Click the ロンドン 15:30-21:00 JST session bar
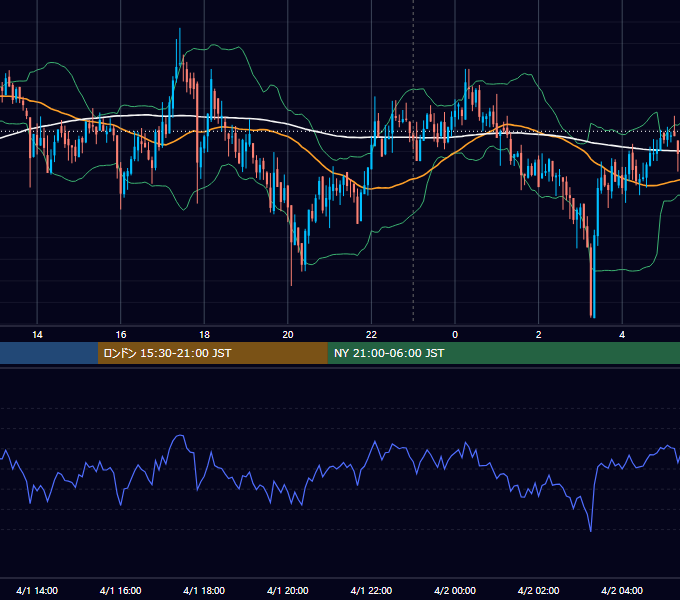 click(x=212, y=353)
